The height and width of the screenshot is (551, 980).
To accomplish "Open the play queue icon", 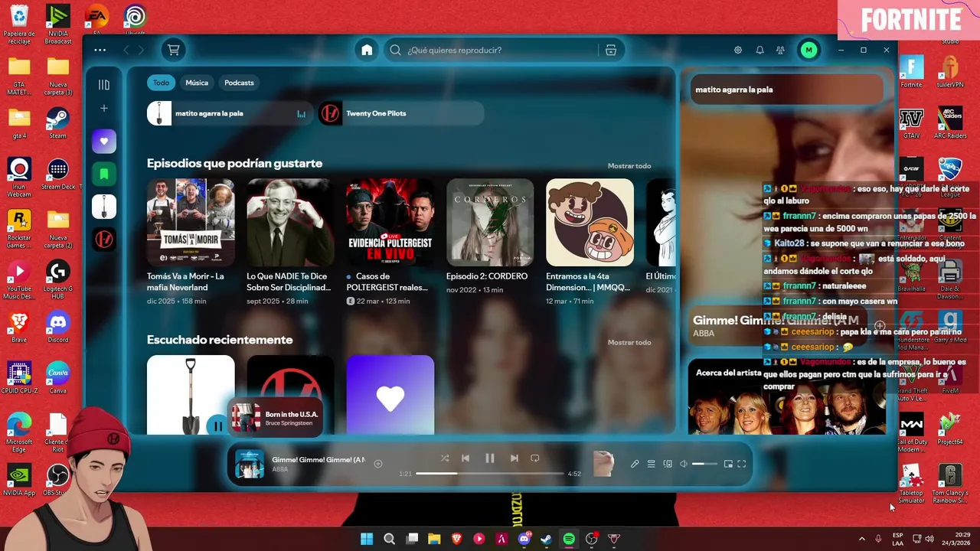I will click(x=651, y=464).
